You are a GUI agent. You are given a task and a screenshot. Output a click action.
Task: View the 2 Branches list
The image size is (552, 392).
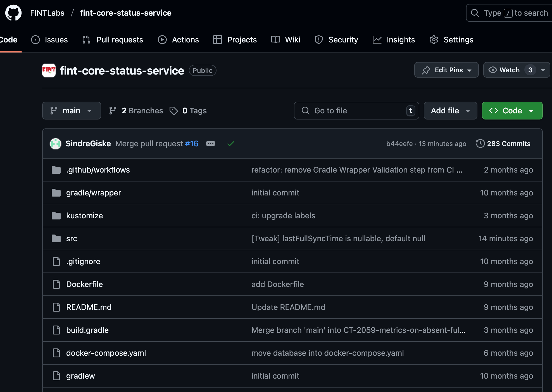coord(136,111)
